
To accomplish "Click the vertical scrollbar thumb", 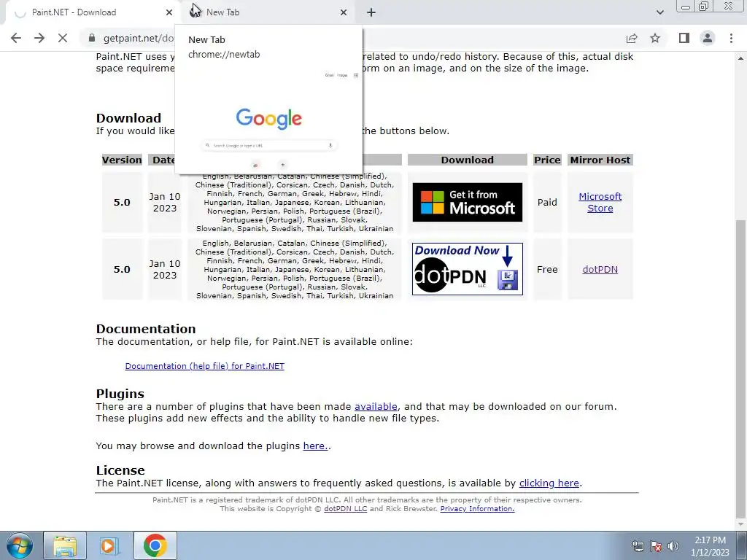I will click(740, 369).
